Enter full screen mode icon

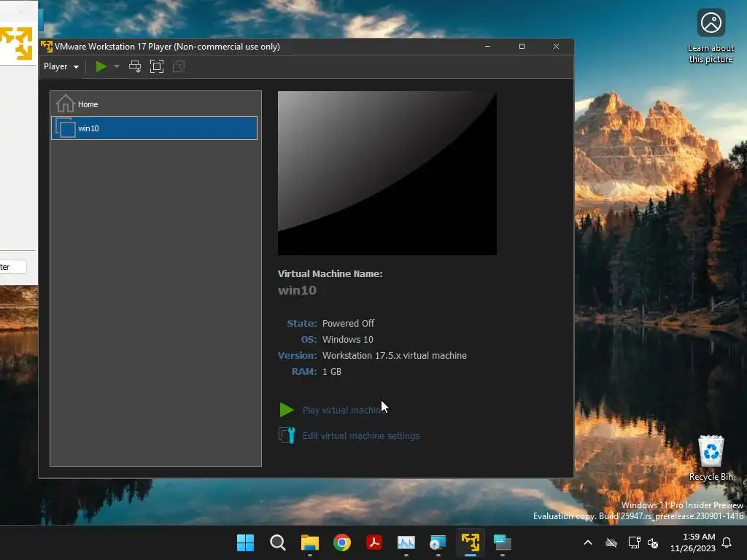coord(157,66)
